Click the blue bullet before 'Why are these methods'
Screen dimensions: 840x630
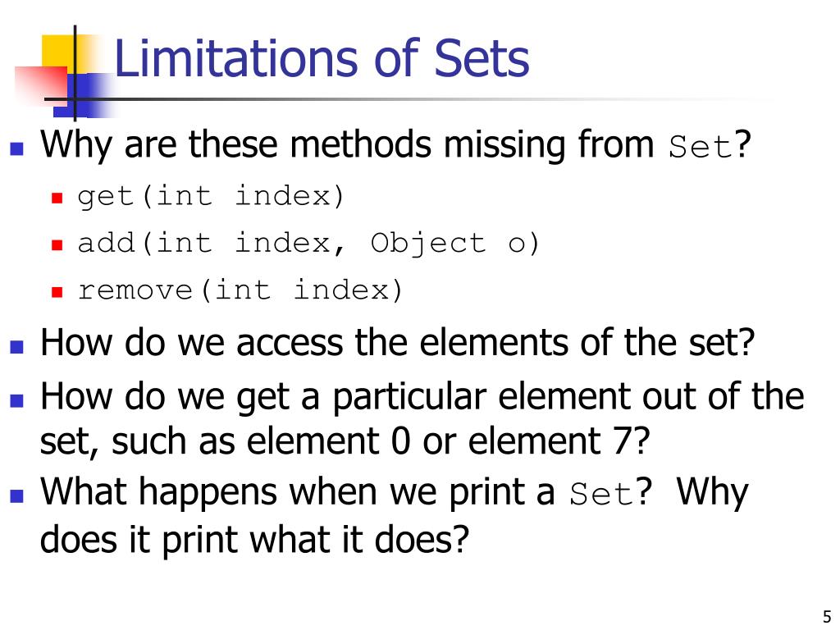pos(16,148)
